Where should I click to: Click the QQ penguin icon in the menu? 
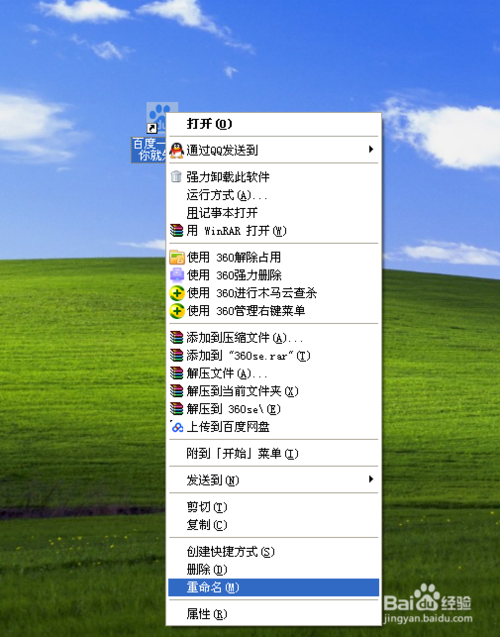(176, 150)
